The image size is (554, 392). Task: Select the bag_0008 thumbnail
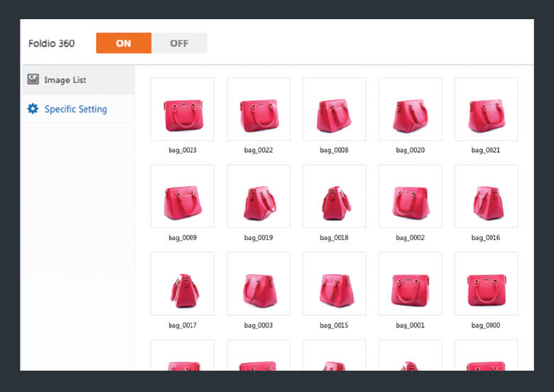click(335, 109)
